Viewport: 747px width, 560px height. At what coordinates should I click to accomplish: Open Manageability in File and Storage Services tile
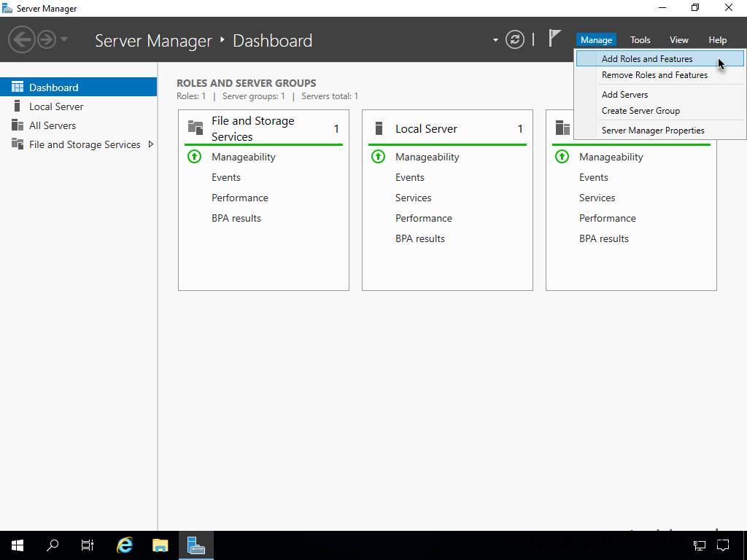coord(244,157)
